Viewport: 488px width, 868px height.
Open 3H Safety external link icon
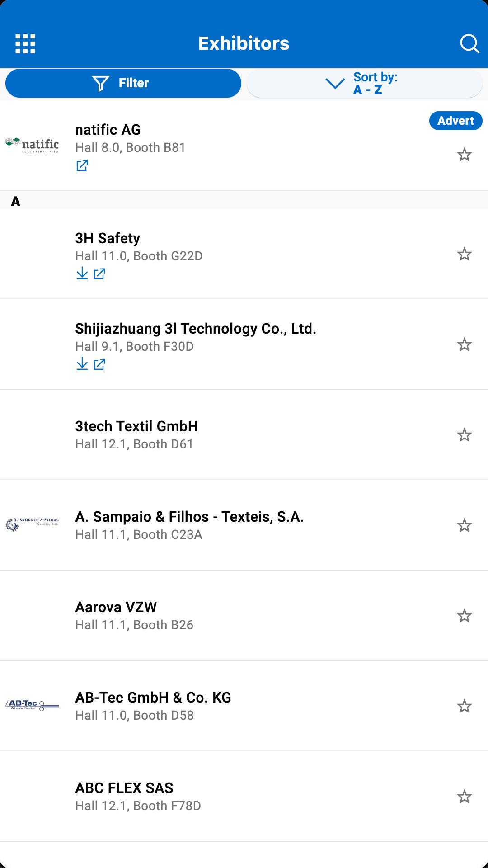coord(99,274)
